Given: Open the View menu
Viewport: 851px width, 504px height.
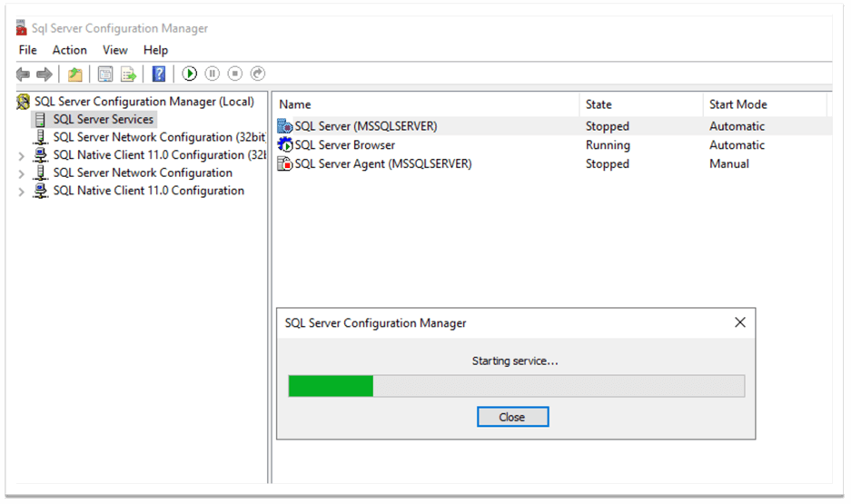Looking at the screenshot, I should coord(115,50).
